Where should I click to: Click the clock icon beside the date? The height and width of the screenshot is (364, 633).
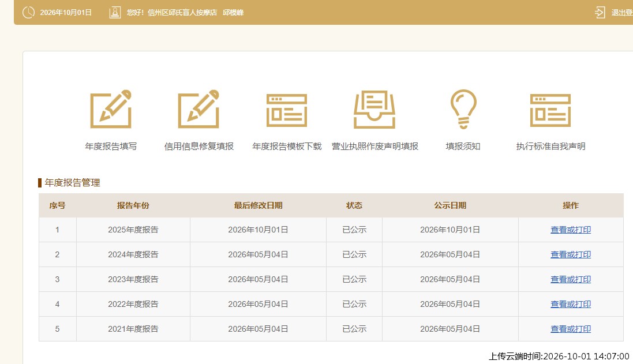click(x=28, y=13)
